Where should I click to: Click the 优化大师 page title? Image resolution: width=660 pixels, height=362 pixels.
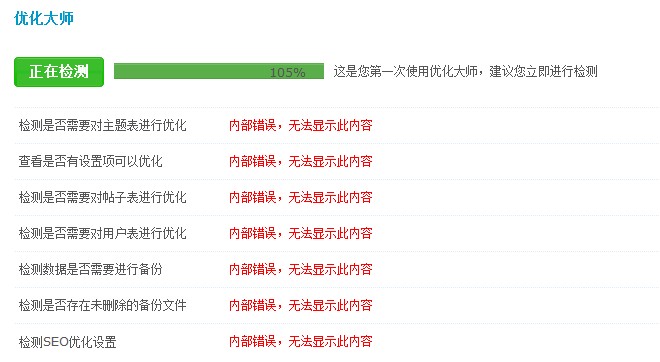coord(44,18)
